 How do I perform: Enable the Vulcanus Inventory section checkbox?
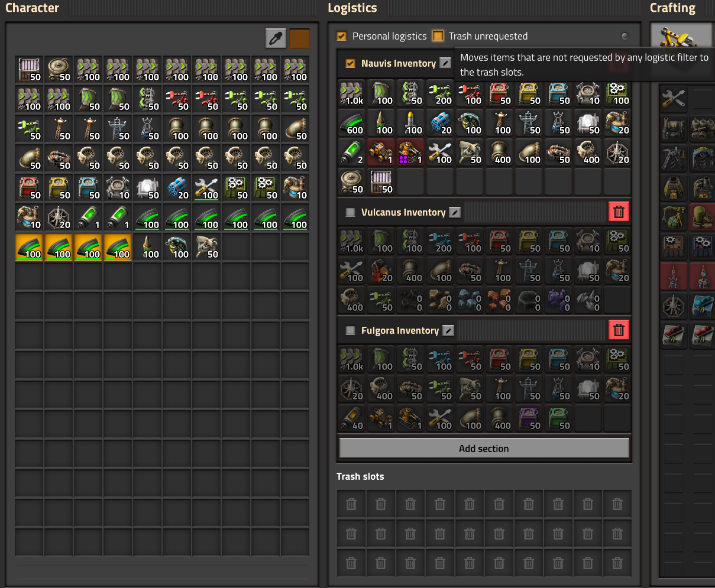point(350,212)
